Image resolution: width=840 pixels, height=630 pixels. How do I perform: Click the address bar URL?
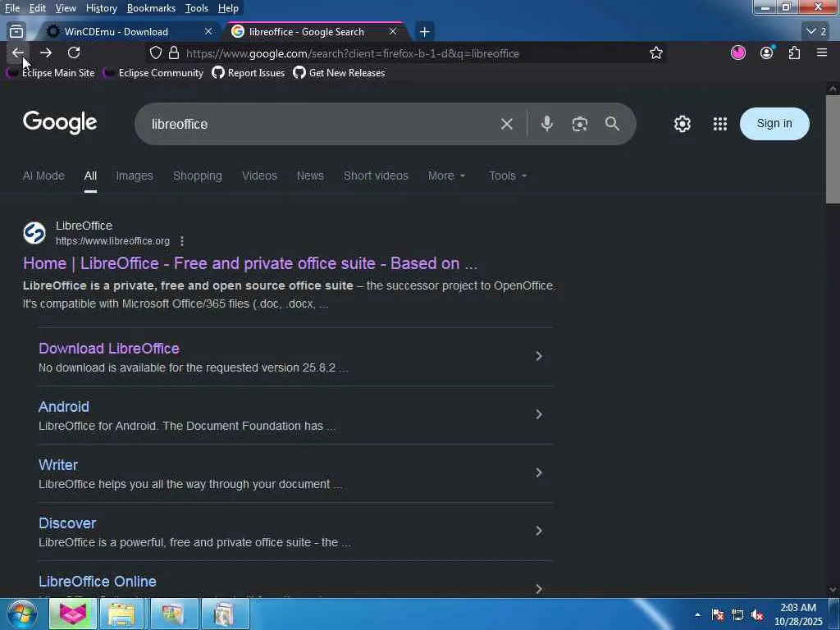[x=353, y=53]
